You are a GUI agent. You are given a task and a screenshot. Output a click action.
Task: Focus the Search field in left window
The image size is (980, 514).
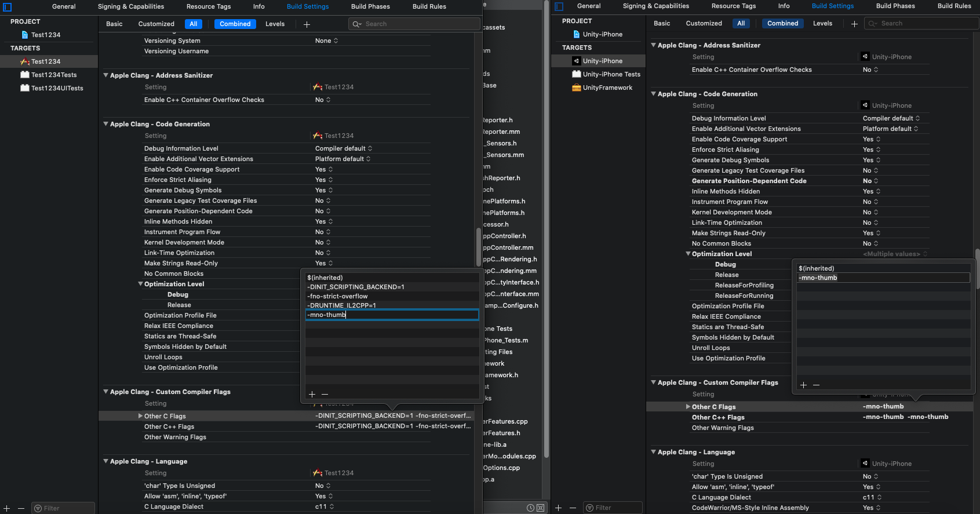(x=414, y=24)
